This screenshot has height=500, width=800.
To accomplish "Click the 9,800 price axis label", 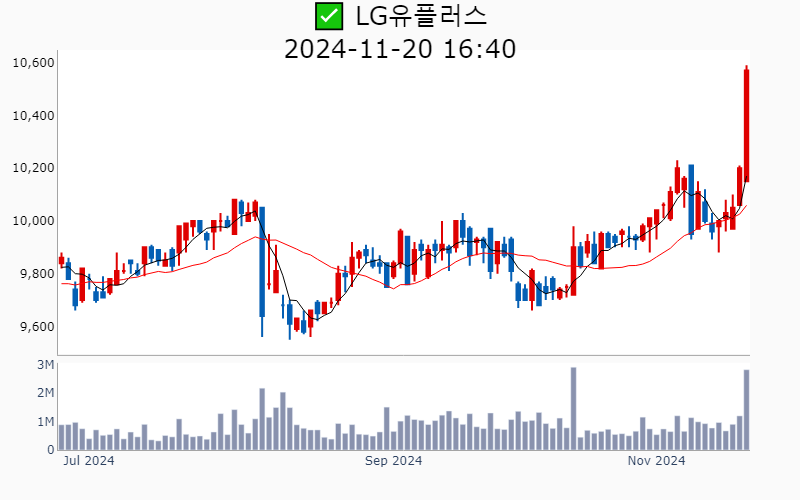I will click(37, 274).
